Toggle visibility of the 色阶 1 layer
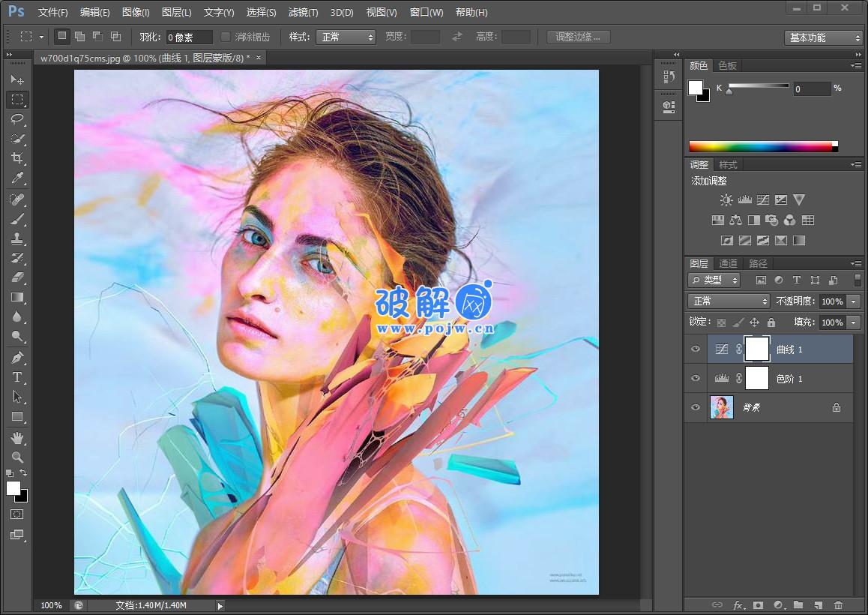 696,378
